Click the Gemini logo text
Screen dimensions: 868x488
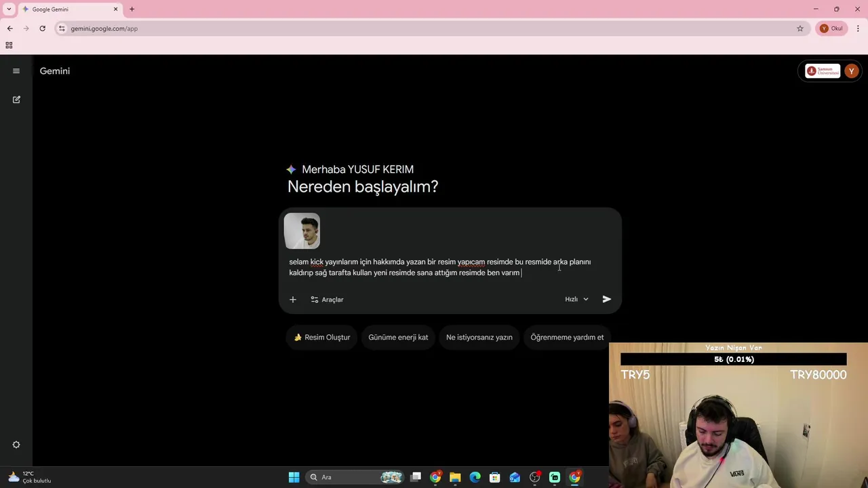pyautogui.click(x=55, y=71)
